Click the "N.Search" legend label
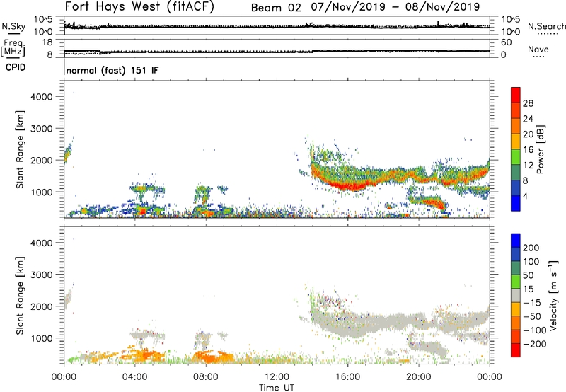This screenshot has width=566, height=392. (547, 26)
